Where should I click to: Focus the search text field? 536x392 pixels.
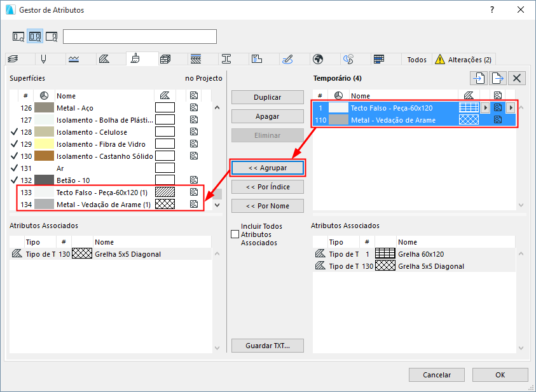(140, 37)
